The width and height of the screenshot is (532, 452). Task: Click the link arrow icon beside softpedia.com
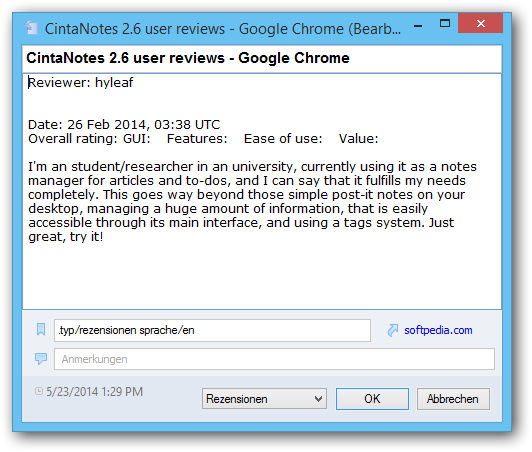pyautogui.click(x=393, y=330)
